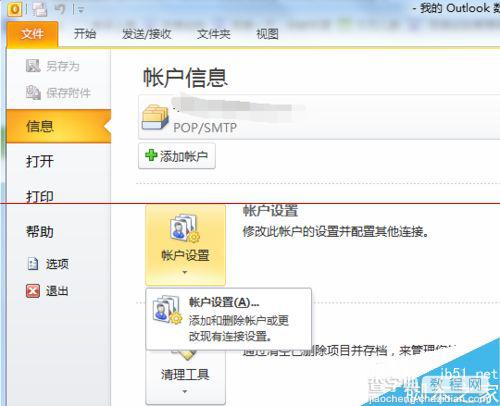Screen dimensions: 500x406
Task: Select the 信息 sidebar item
Action: 59,126
